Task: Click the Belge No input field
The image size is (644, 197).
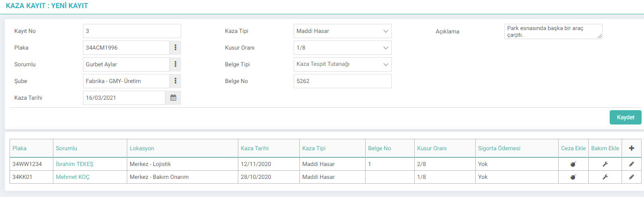Action: point(343,81)
